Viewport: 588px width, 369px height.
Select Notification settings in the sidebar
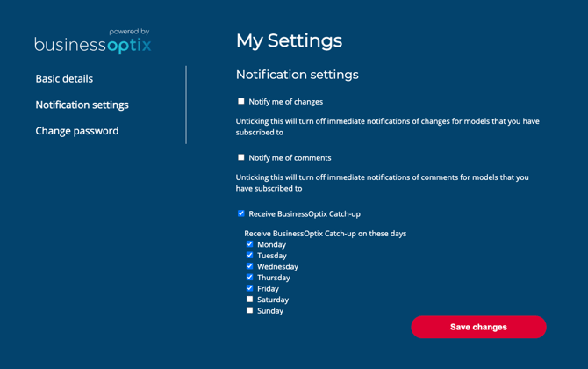[82, 105]
